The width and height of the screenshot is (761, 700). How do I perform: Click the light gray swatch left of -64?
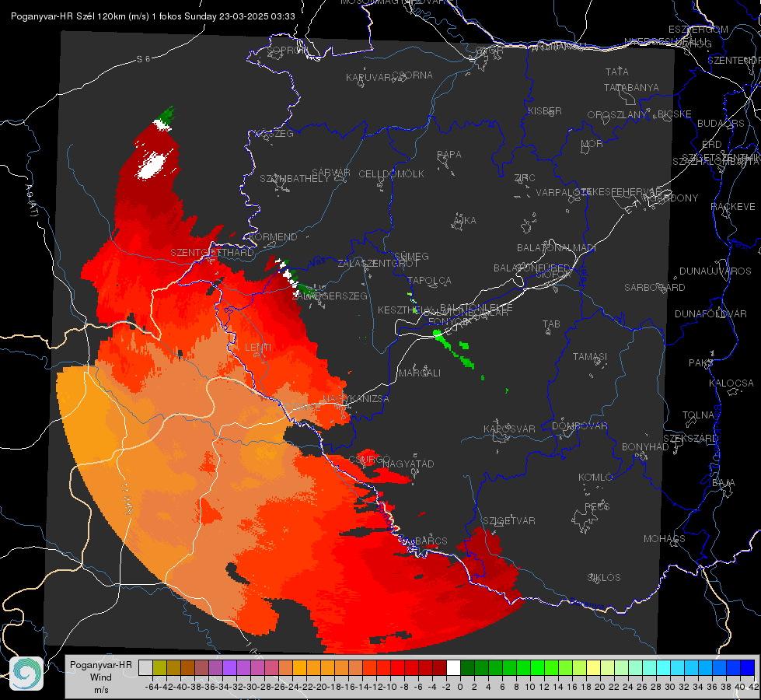[145, 667]
